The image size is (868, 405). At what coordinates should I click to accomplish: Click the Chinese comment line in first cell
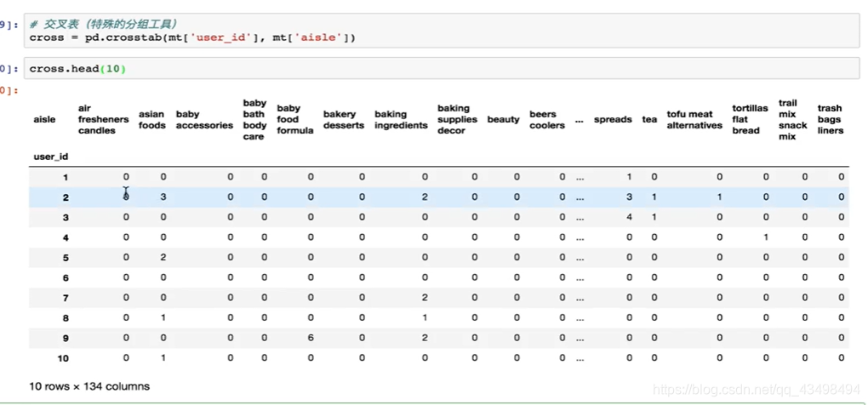click(x=104, y=24)
